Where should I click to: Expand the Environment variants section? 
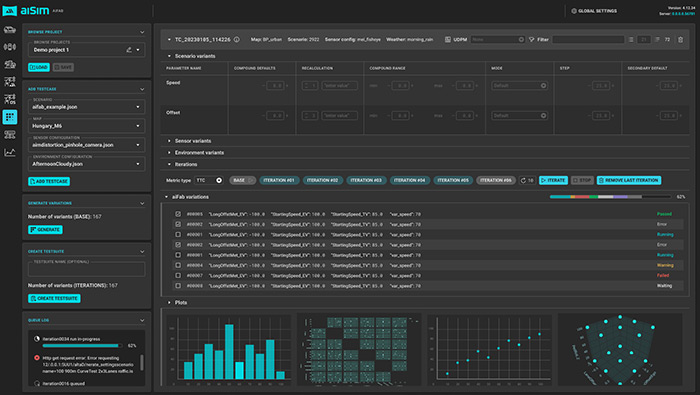pos(169,153)
